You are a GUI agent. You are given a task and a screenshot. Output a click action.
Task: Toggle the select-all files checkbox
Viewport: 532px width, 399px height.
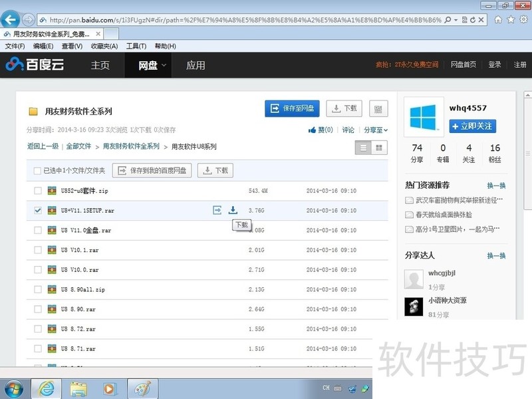click(37, 171)
